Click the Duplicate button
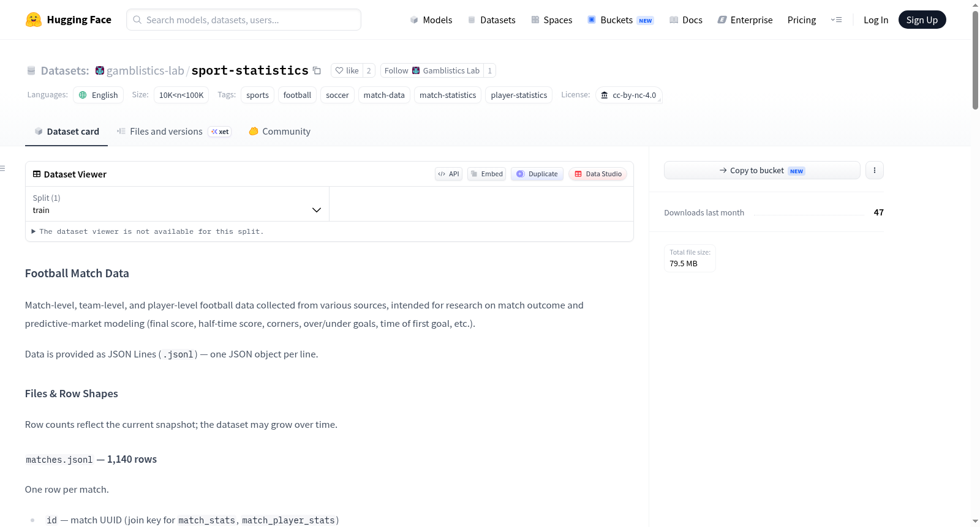This screenshot has height=527, width=980. tap(537, 174)
